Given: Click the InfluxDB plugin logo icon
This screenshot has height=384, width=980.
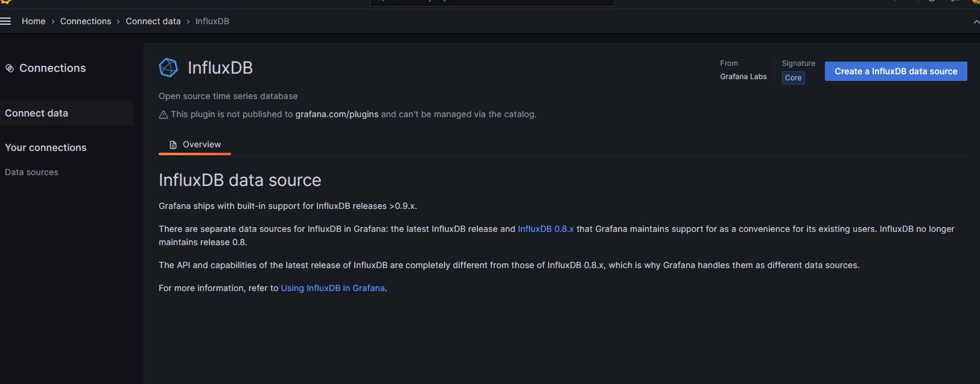Looking at the screenshot, I should (x=168, y=68).
